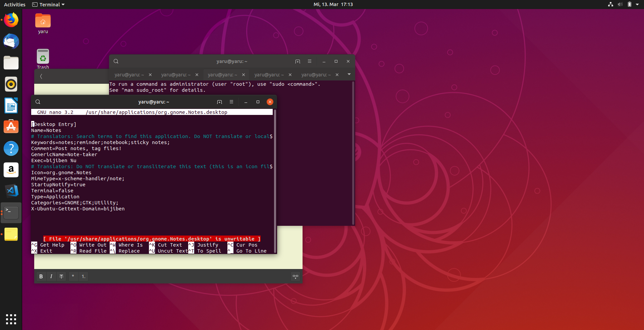
Task: Toggle strikethrough formatting in the sticky note
Action: pos(61,276)
